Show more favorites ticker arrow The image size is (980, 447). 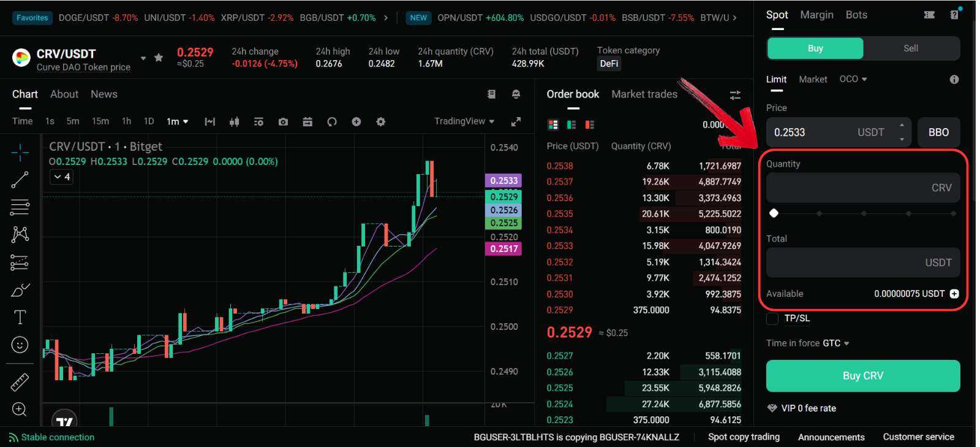(386, 18)
